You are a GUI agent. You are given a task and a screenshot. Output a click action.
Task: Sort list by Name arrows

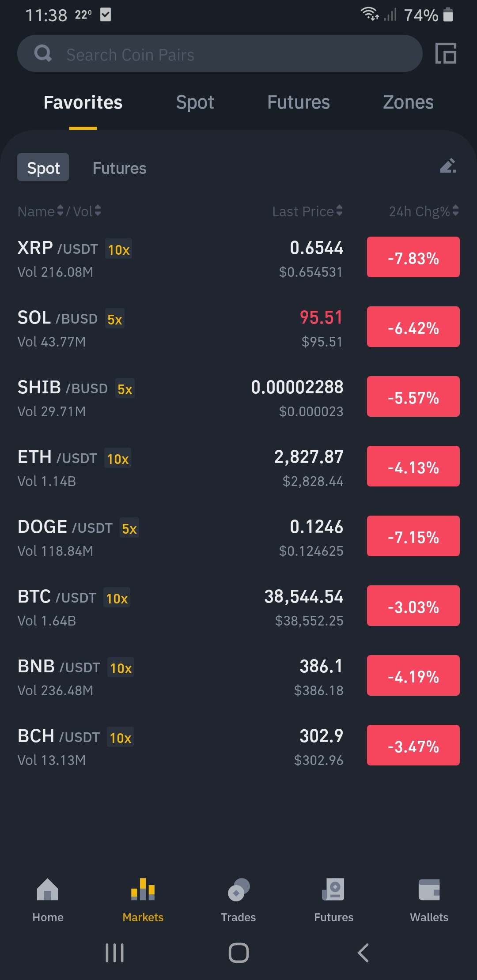(61, 211)
